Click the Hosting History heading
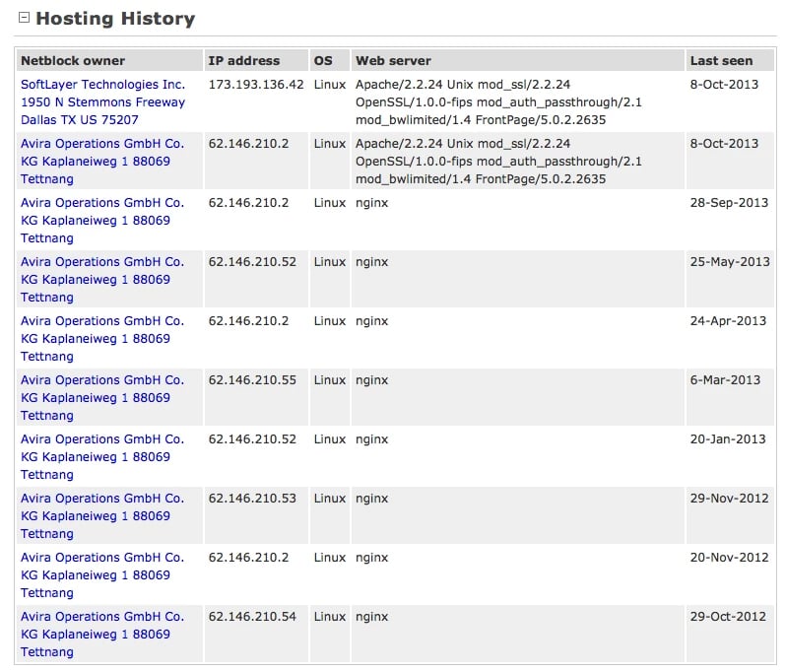The height and width of the screenshot is (672, 786). pyautogui.click(x=114, y=19)
